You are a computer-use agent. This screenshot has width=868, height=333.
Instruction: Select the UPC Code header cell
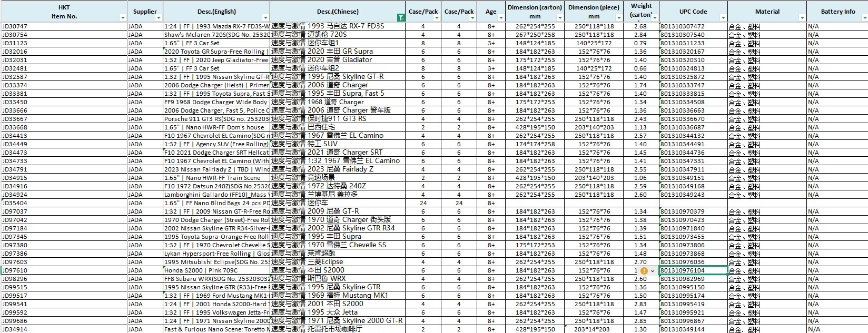[x=693, y=12]
